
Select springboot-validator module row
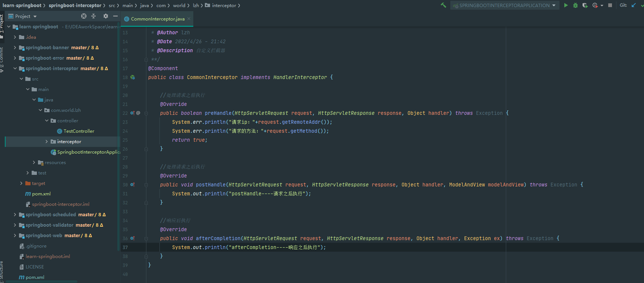[x=61, y=225]
